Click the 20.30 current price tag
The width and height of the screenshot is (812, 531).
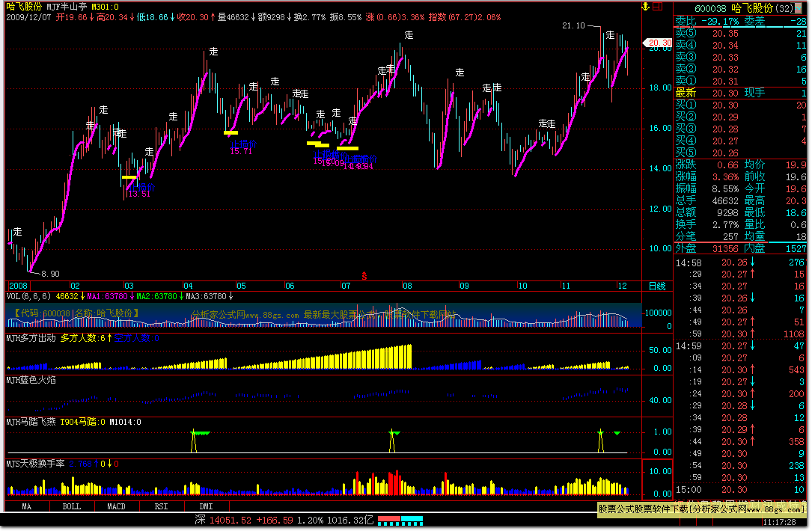[659, 43]
